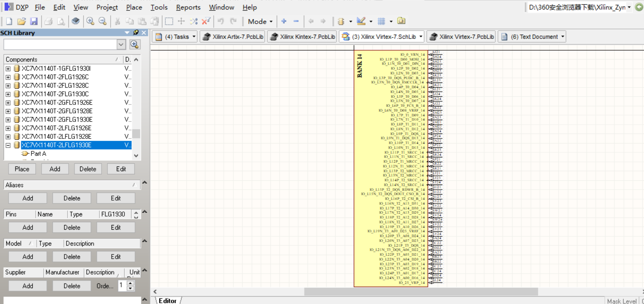The image size is (644, 304).
Task: Clear the current filter icon
Action: click(206, 21)
